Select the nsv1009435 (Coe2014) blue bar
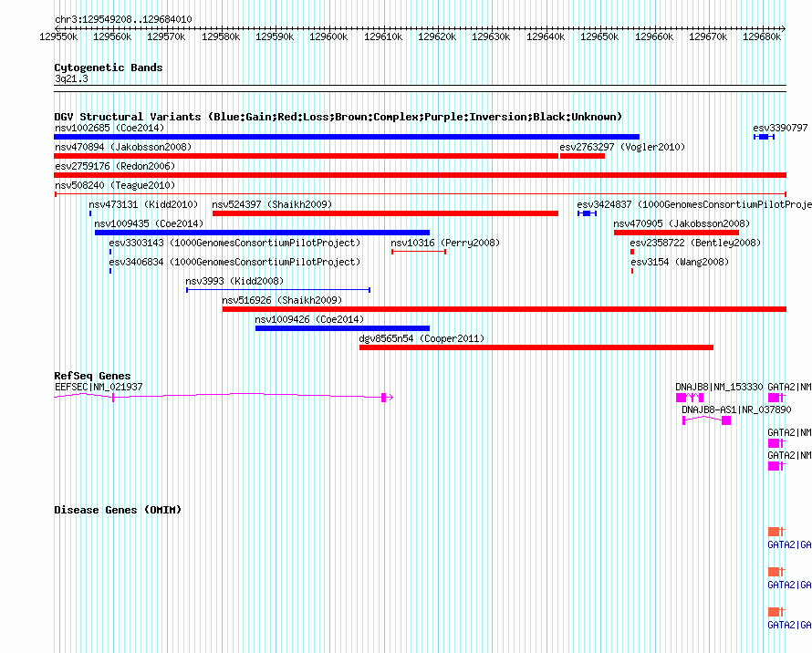 [262, 233]
